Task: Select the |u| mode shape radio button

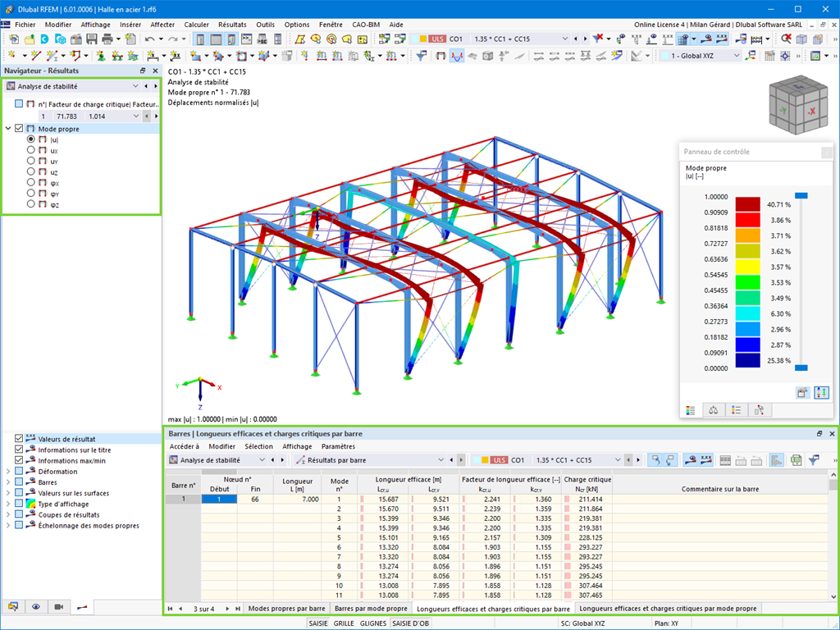Action: click(31, 139)
